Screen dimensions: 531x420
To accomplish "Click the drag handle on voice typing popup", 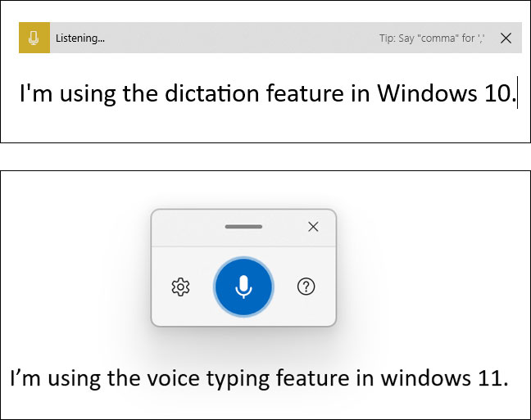I will 243,227.
